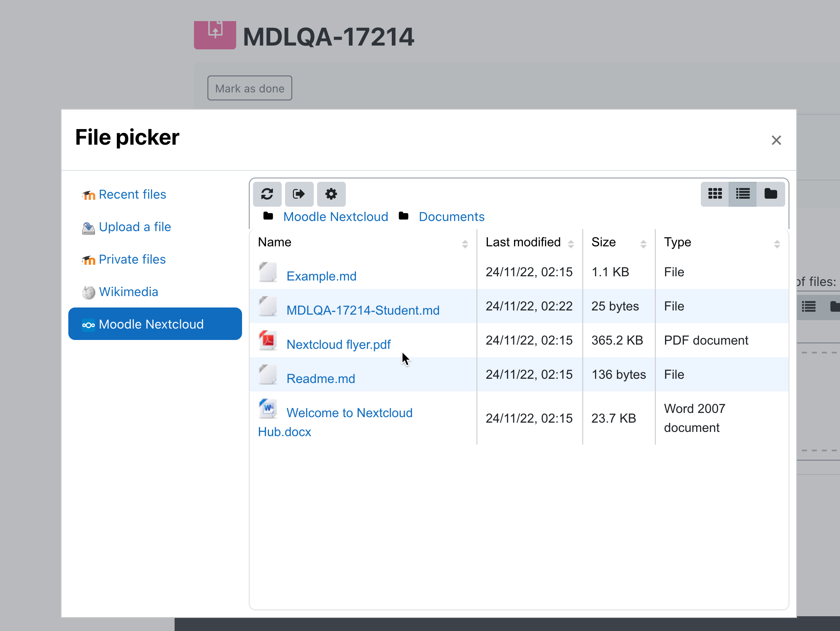Click the logout icon in file picker toolbar
The image size is (840, 631).
(299, 194)
